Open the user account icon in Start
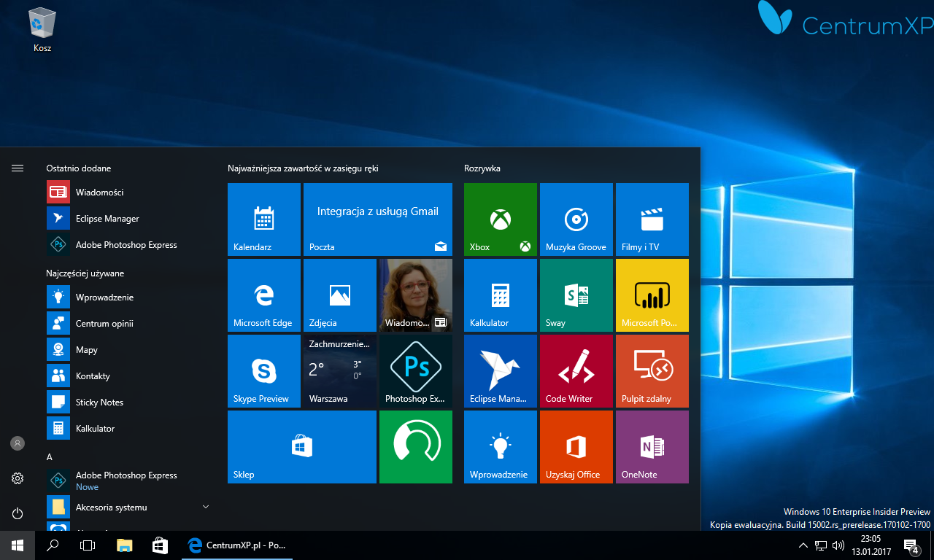This screenshot has width=934, height=560. coord(18,443)
